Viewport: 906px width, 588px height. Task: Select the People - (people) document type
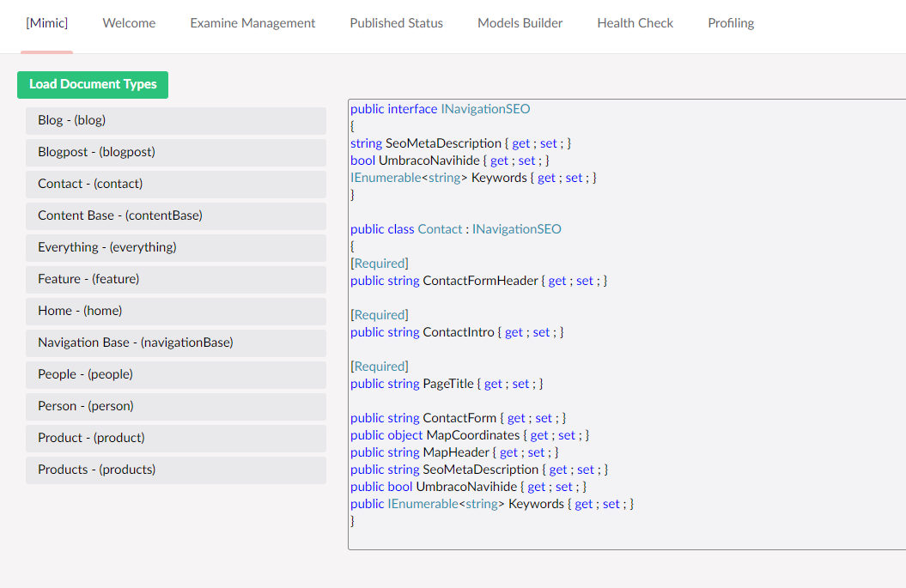(176, 374)
